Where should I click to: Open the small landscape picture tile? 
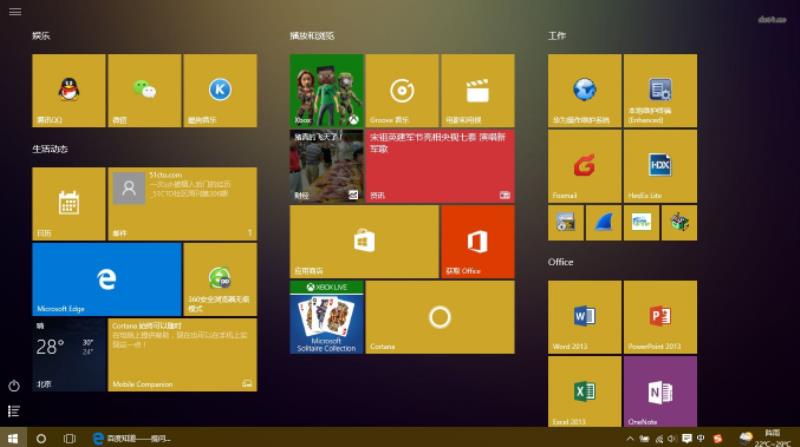[x=641, y=222]
